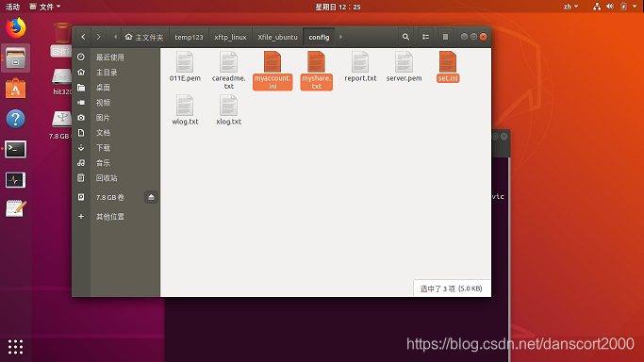Open the zh input language dropdown
This screenshot has height=362, width=644.
(x=570, y=7)
